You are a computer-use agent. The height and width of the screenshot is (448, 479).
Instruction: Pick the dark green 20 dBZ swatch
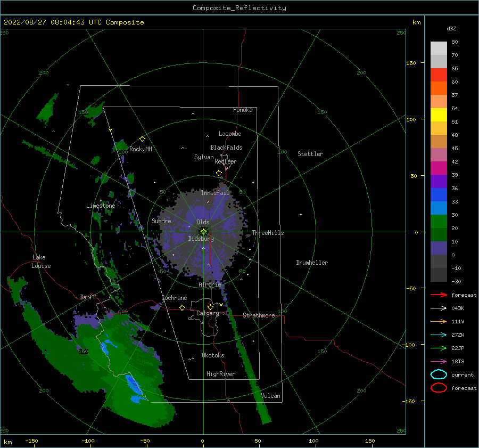pos(439,234)
